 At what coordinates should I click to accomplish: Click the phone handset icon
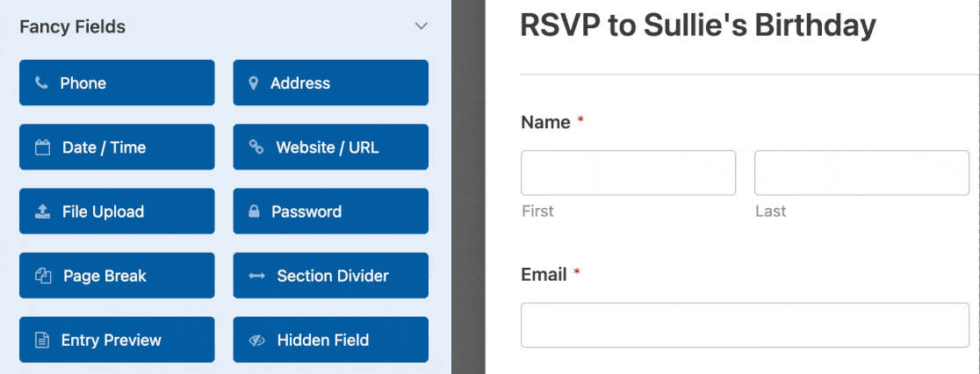[41, 83]
